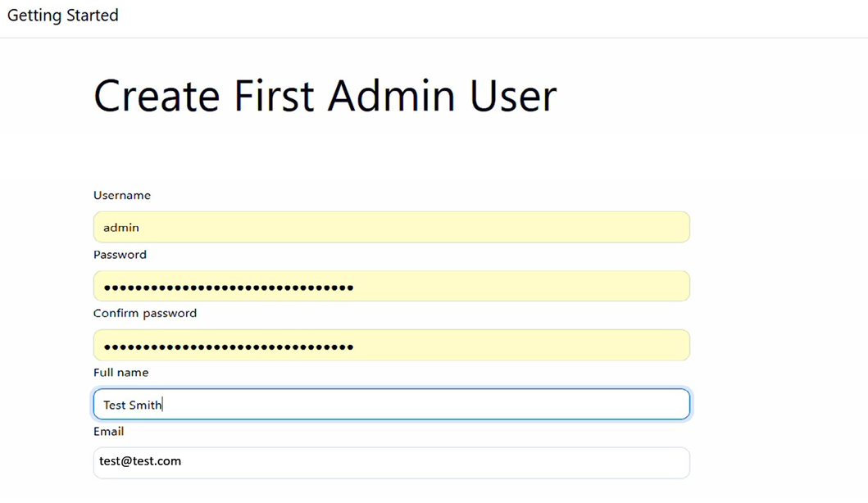Click the "Confirm password" label
The height and width of the screenshot is (503, 868).
pos(145,313)
